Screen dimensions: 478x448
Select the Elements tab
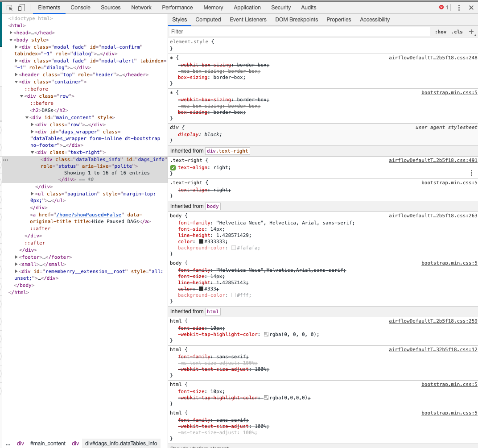click(49, 8)
